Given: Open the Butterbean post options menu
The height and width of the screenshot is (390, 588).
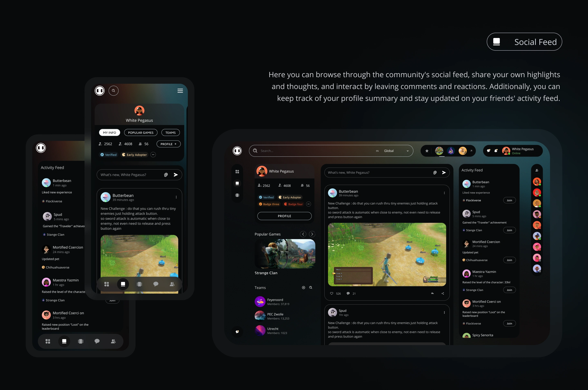Looking at the screenshot, I should [x=444, y=193].
